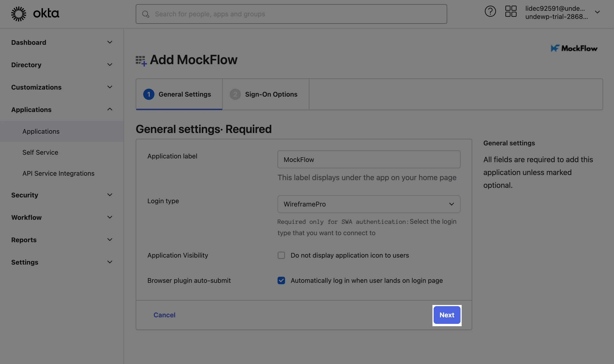This screenshot has width=614, height=364.
Task: Click the Login type label
Action: 163,201
